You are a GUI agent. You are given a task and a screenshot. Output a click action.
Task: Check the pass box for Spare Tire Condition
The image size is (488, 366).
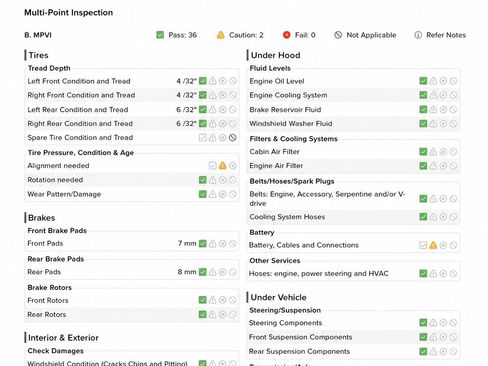(x=202, y=137)
